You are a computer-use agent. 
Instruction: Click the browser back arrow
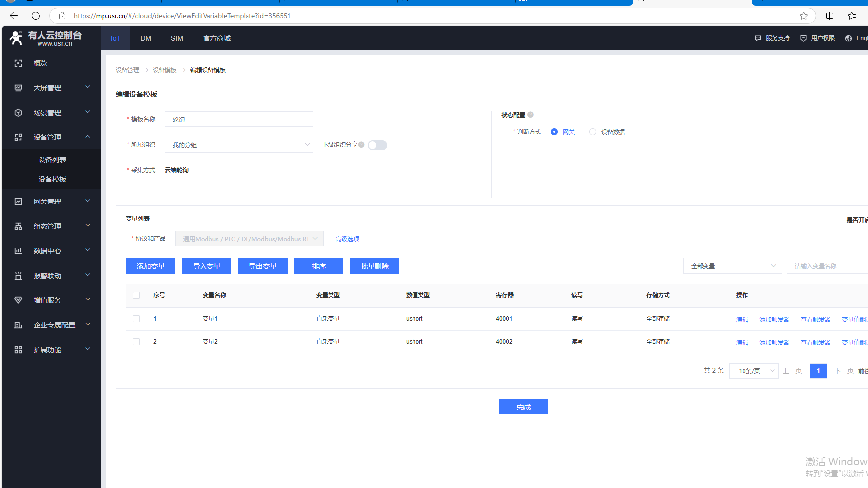tap(14, 16)
